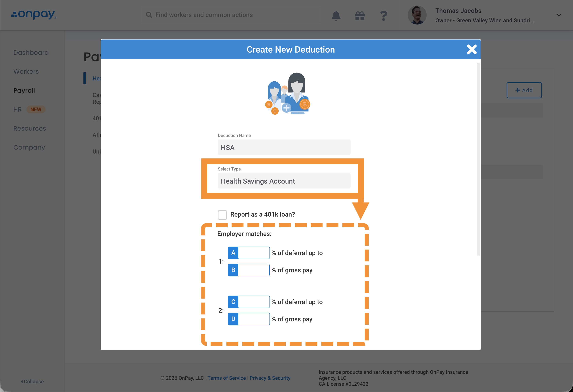573x392 pixels.
Task: Collapse the left sidebar
Action: pyautogui.click(x=32, y=381)
